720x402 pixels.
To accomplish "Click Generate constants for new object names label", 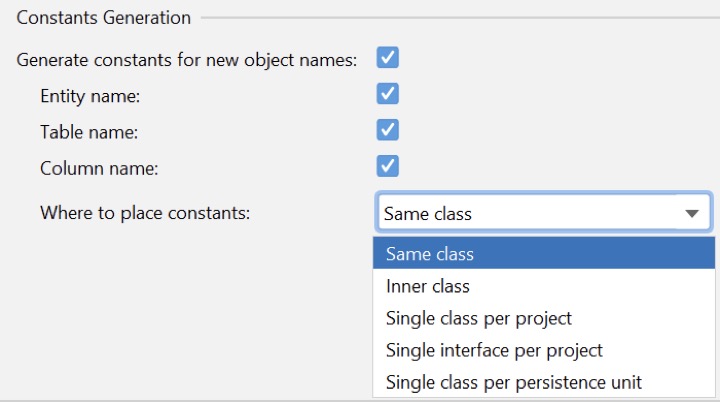I will pyautogui.click(x=187, y=60).
